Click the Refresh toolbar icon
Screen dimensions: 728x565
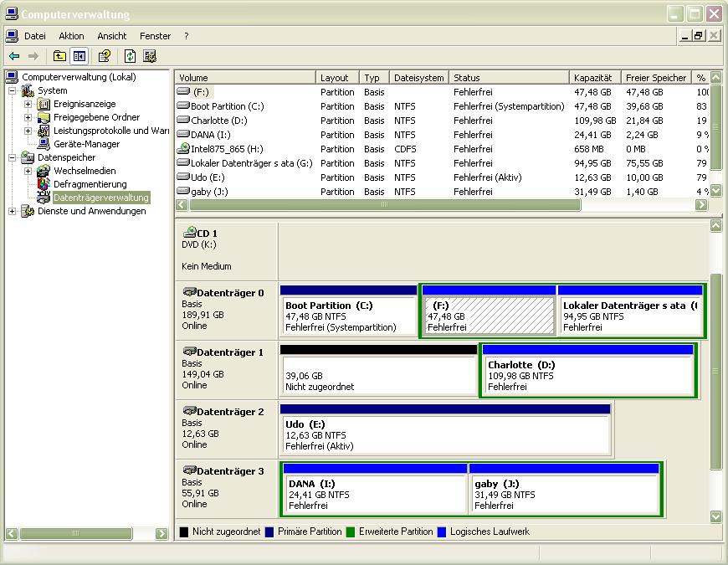point(130,56)
